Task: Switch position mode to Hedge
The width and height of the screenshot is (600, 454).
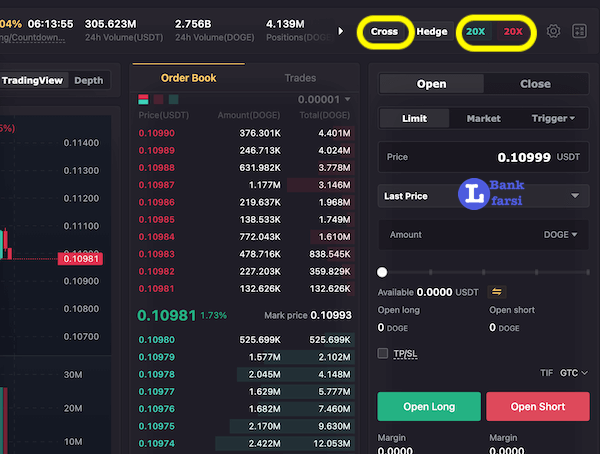Action: click(432, 31)
